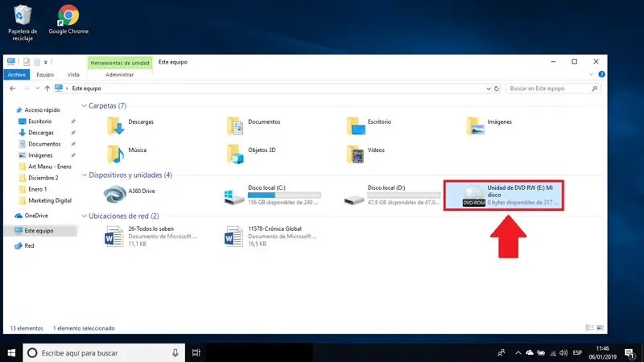Select Disco local (D:) drive
Screen dimensions: 644x362
(391, 195)
